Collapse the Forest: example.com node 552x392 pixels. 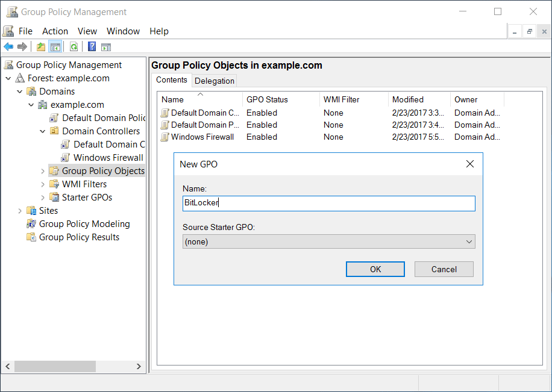(x=8, y=78)
